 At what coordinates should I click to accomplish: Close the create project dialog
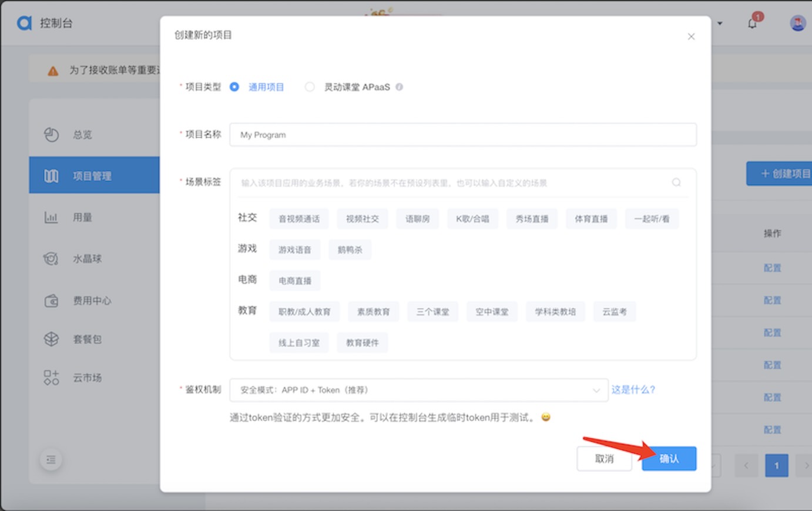point(691,36)
